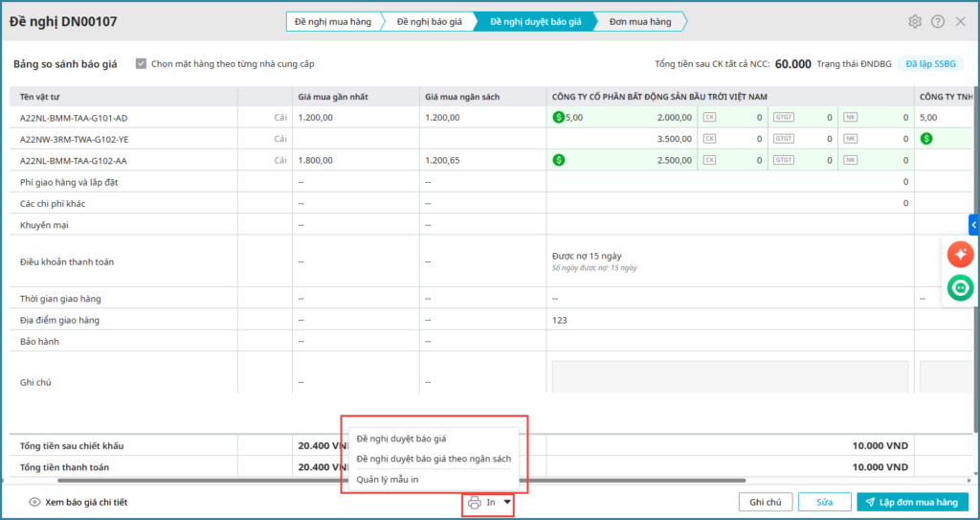Select A22NL-BMM-TAA-G101-AD item name
Image resolution: width=980 pixels, height=520 pixels.
tap(75, 118)
